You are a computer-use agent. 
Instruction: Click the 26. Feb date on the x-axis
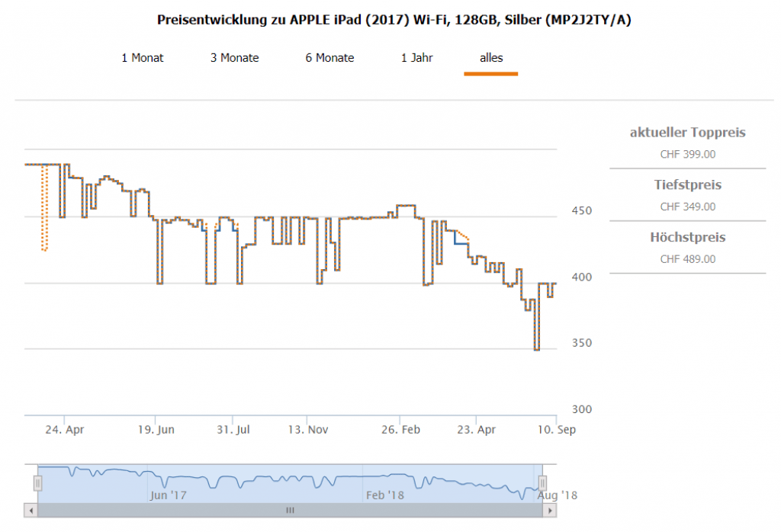(x=400, y=430)
